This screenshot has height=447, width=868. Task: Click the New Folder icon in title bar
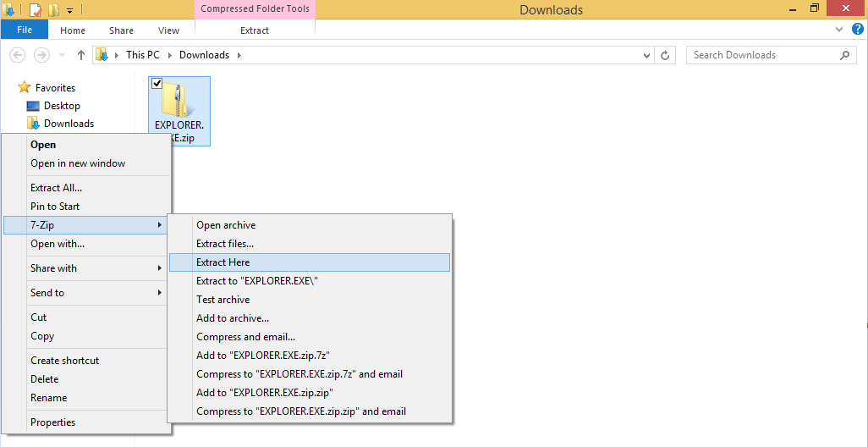(54, 10)
